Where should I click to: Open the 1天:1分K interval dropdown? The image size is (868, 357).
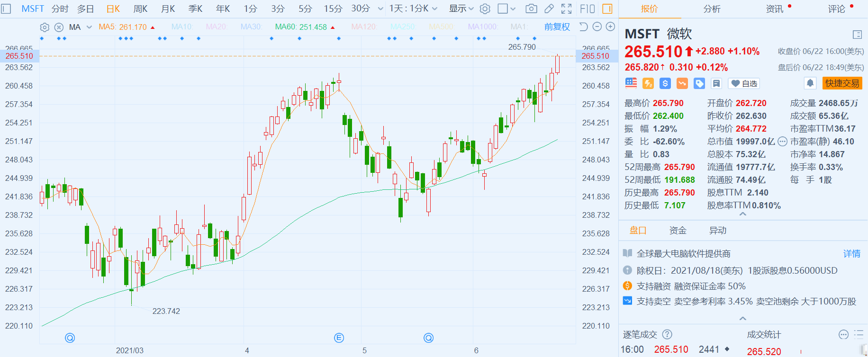pos(413,9)
